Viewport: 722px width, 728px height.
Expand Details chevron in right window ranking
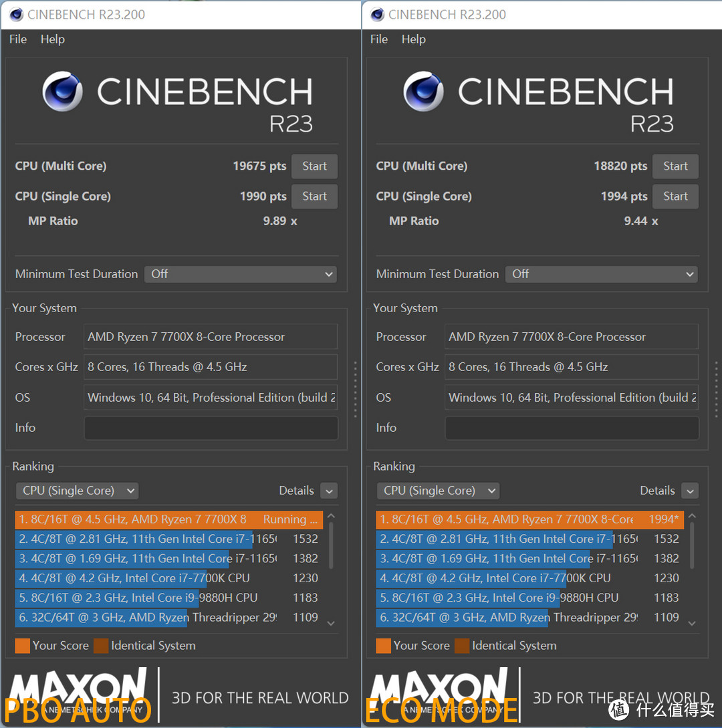tap(690, 491)
